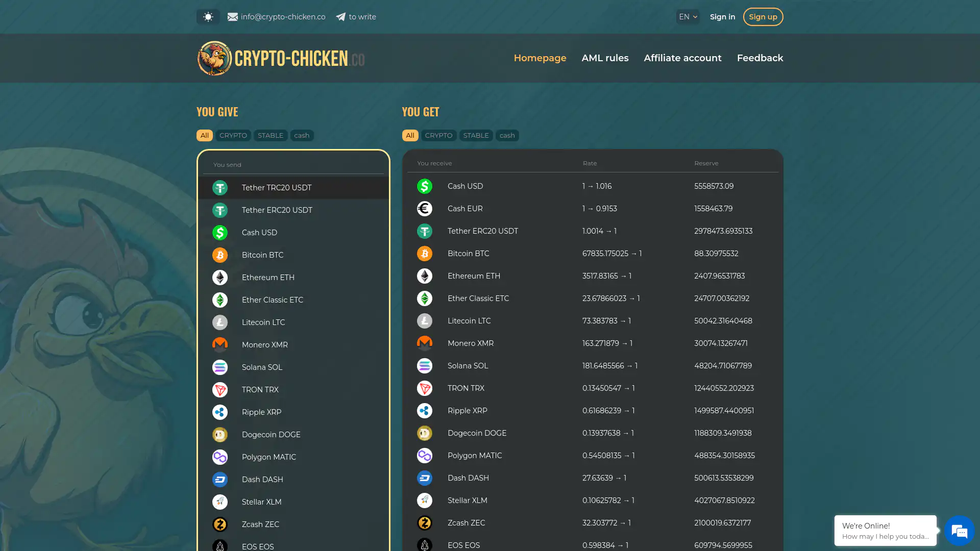
Task: Click the Sign up button
Action: [x=763, y=17]
